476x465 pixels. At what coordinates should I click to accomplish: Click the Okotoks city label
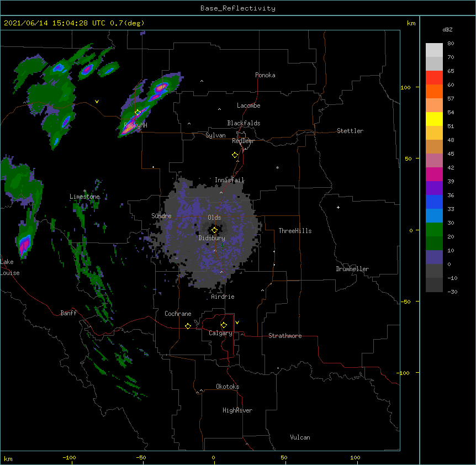coord(228,387)
